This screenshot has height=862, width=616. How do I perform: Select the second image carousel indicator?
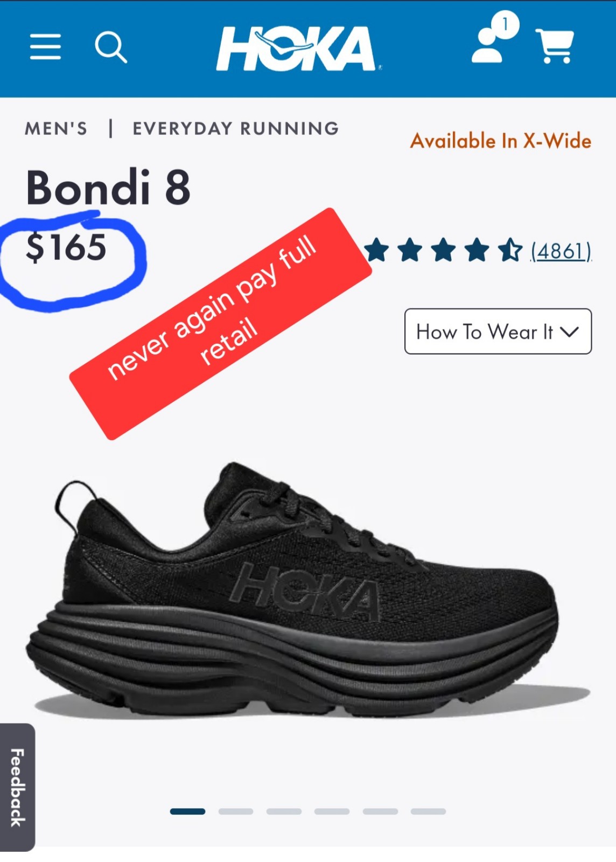tap(236, 811)
